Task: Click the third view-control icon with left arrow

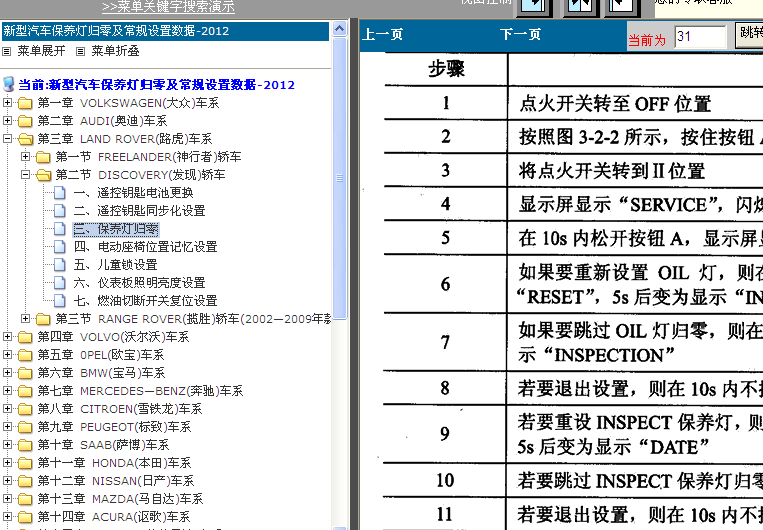Action: pyautogui.click(x=622, y=7)
